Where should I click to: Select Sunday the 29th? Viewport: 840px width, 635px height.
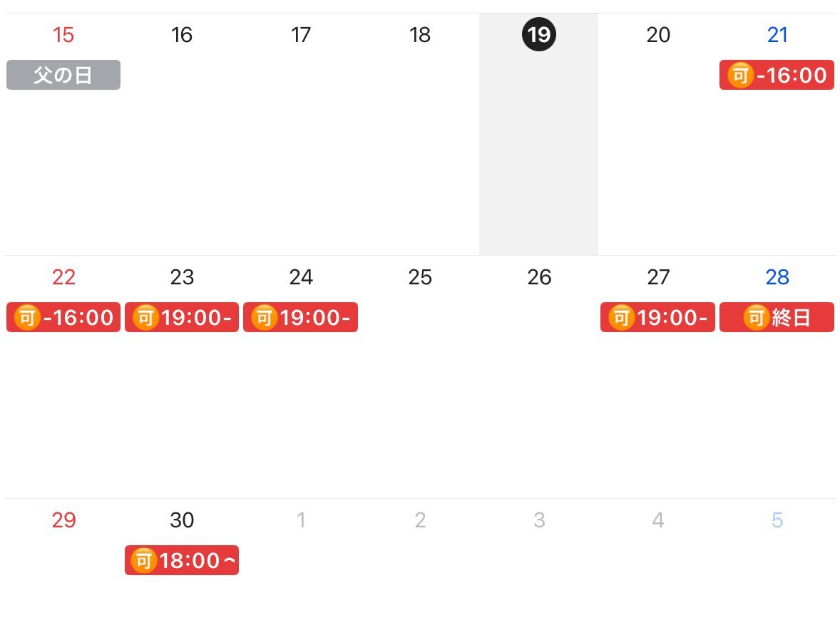click(63, 520)
